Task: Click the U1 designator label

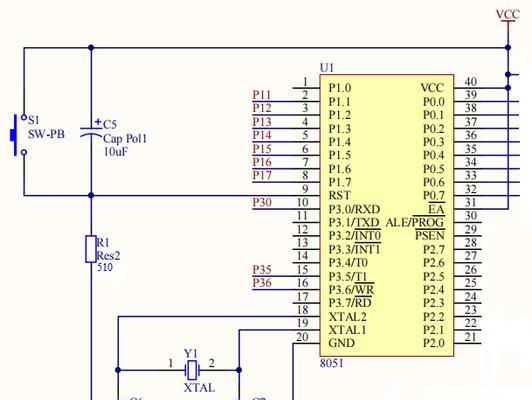Action: pos(327,68)
